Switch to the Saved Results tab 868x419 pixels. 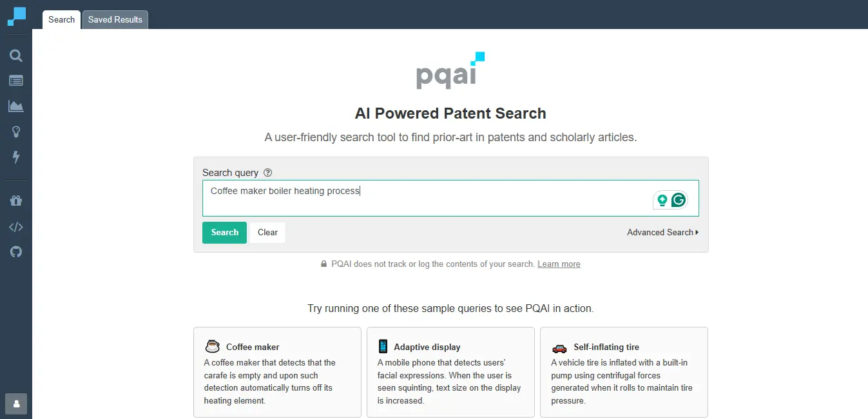click(115, 19)
